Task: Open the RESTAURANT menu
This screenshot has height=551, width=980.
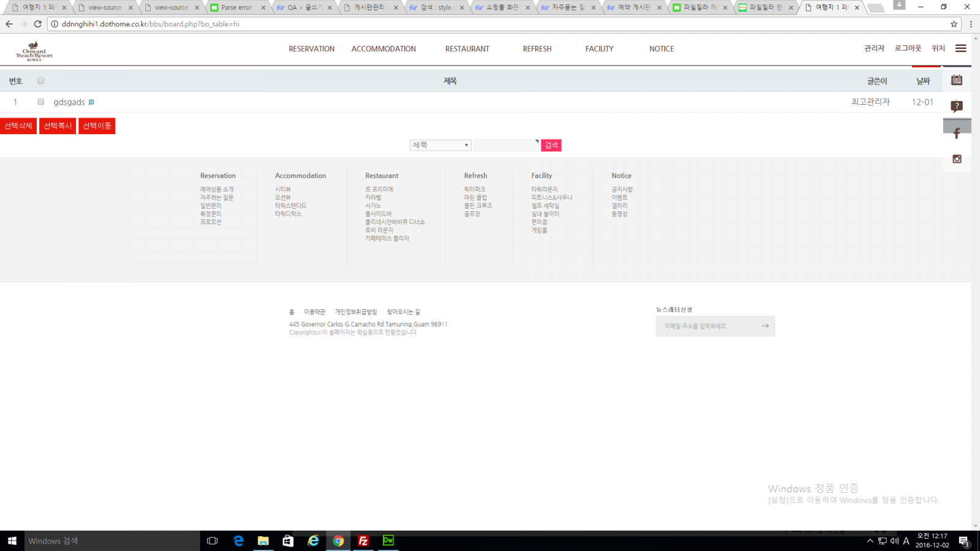Action: click(467, 49)
